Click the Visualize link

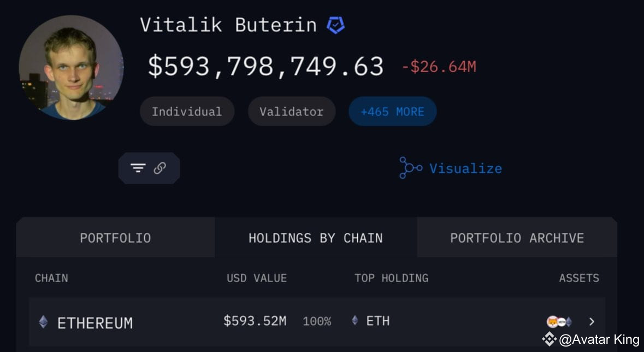point(465,168)
